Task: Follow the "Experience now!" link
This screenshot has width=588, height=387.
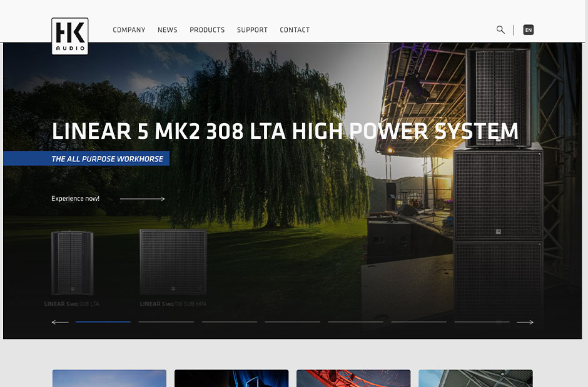Action: [75, 199]
